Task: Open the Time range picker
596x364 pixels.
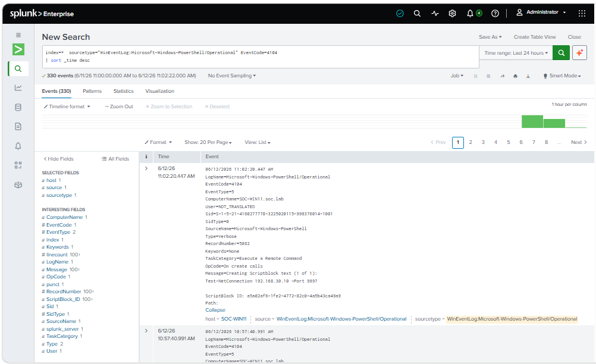Action: point(516,53)
